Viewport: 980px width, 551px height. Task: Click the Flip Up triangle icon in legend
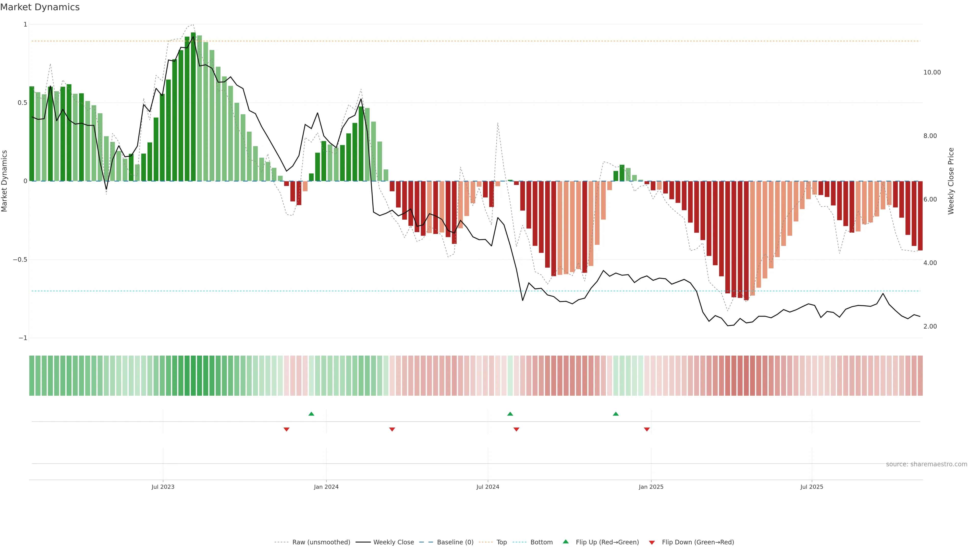566,542
